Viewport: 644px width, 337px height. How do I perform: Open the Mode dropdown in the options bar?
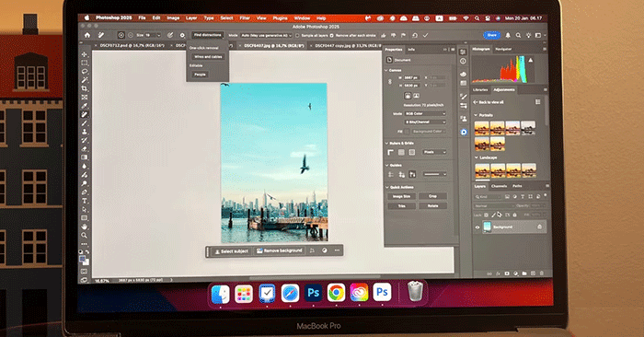click(266, 36)
